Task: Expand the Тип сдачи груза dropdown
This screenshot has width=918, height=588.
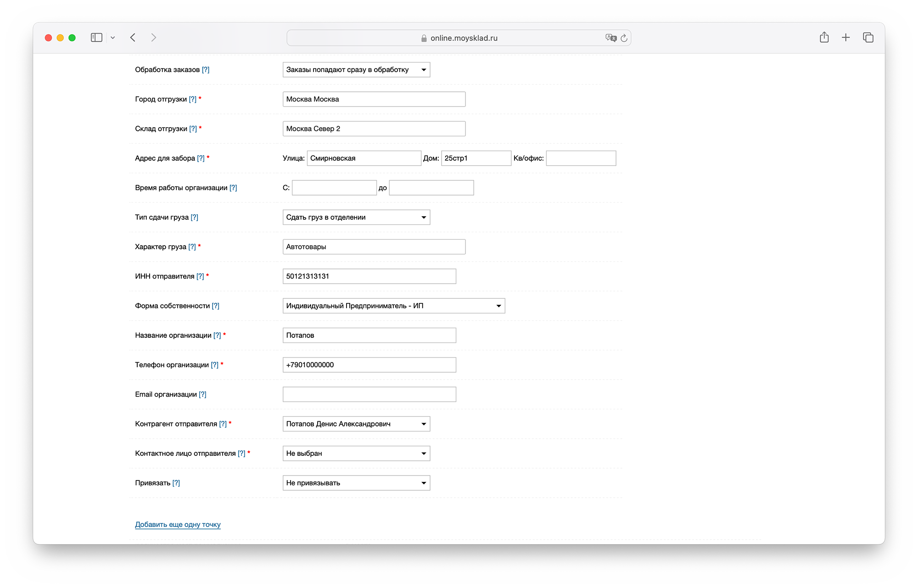Action: pos(356,217)
